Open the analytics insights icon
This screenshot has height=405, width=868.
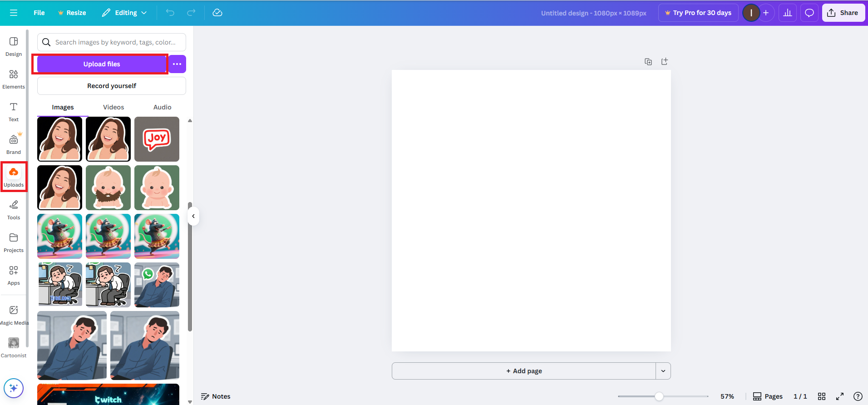pyautogui.click(x=788, y=13)
